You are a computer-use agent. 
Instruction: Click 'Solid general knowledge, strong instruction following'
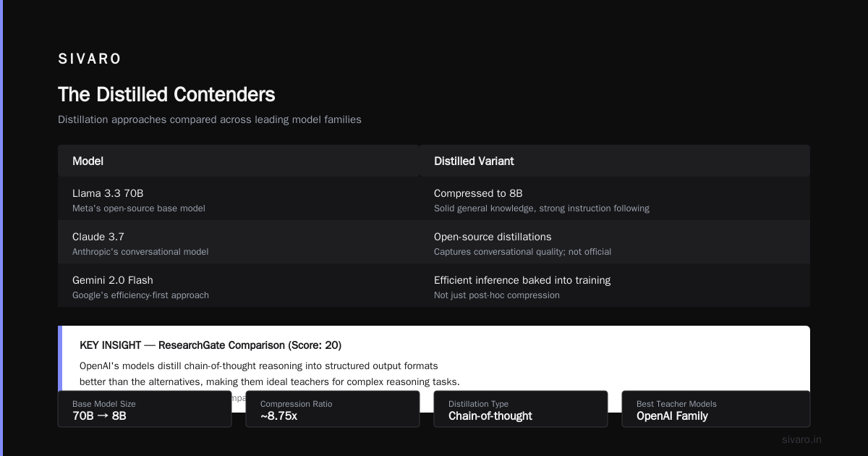tap(542, 208)
